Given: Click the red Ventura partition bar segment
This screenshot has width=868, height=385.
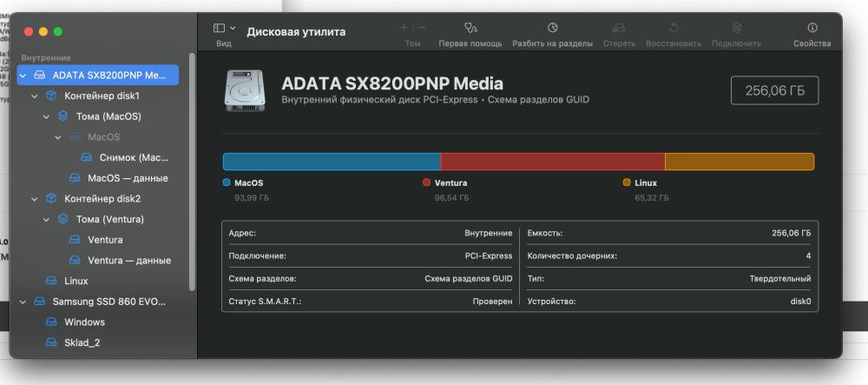Looking at the screenshot, I should tap(552, 161).
